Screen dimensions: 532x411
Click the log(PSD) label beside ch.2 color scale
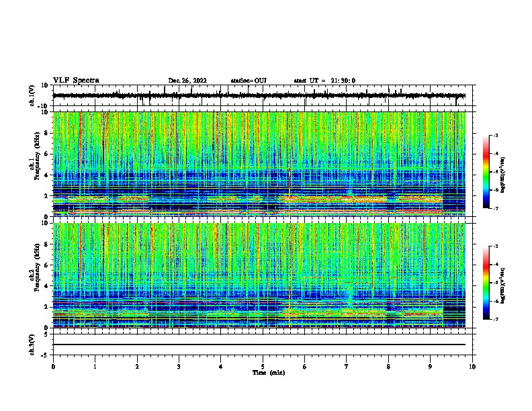502,285
